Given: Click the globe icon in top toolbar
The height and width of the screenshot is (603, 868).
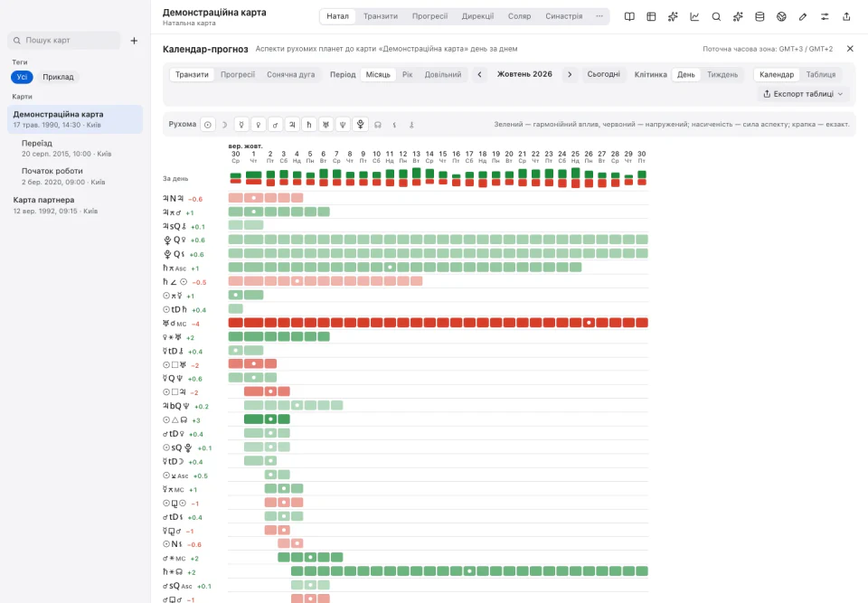Looking at the screenshot, I should [x=781, y=16].
